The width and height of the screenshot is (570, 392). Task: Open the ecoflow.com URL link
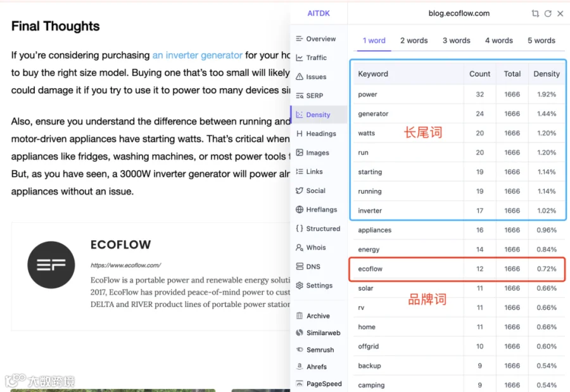pyautogui.click(x=126, y=265)
